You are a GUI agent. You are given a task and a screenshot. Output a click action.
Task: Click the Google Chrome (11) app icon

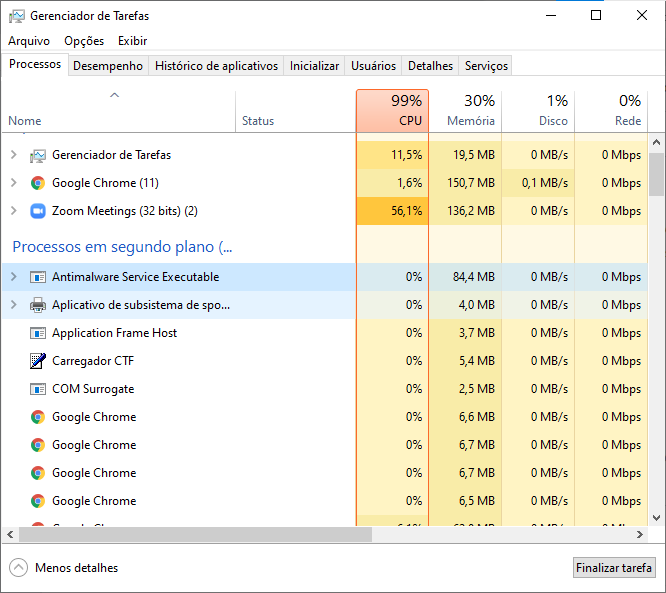[x=38, y=183]
